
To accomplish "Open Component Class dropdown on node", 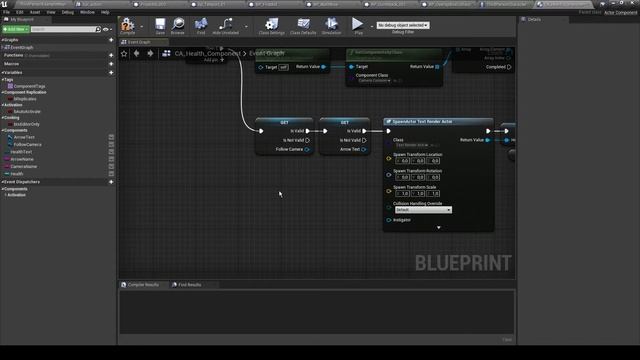I will pyautogui.click(x=375, y=81).
